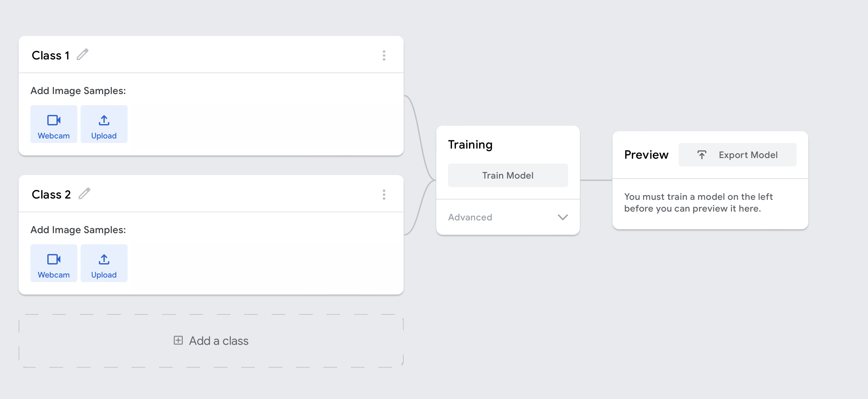Open Webcam capture for Class 1
The height and width of the screenshot is (399, 868).
[x=54, y=124]
